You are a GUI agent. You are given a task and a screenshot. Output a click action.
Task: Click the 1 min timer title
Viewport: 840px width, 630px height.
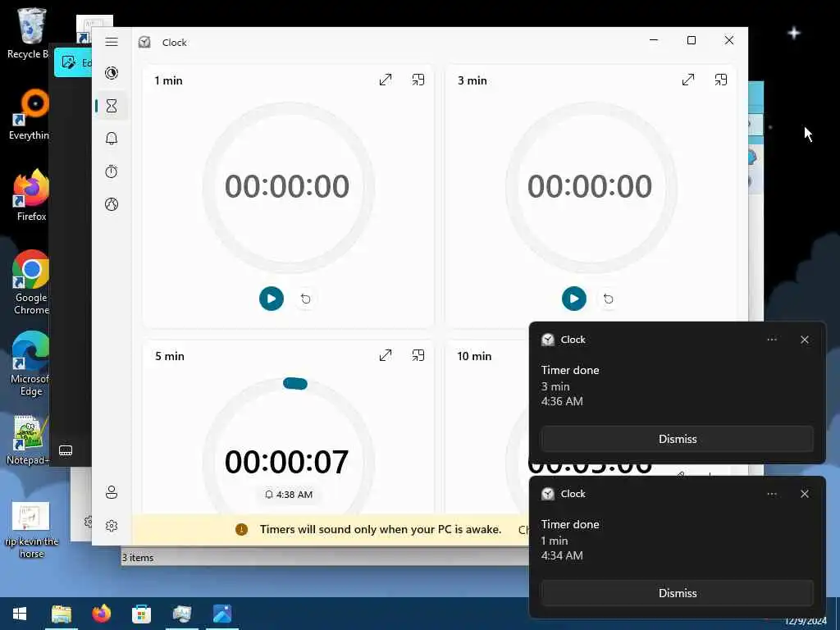(168, 80)
